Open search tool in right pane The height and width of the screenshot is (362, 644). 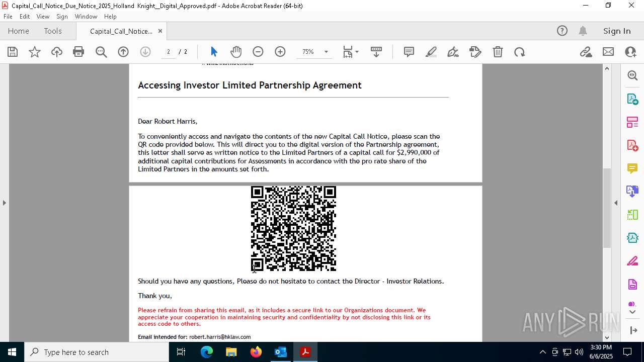click(632, 75)
